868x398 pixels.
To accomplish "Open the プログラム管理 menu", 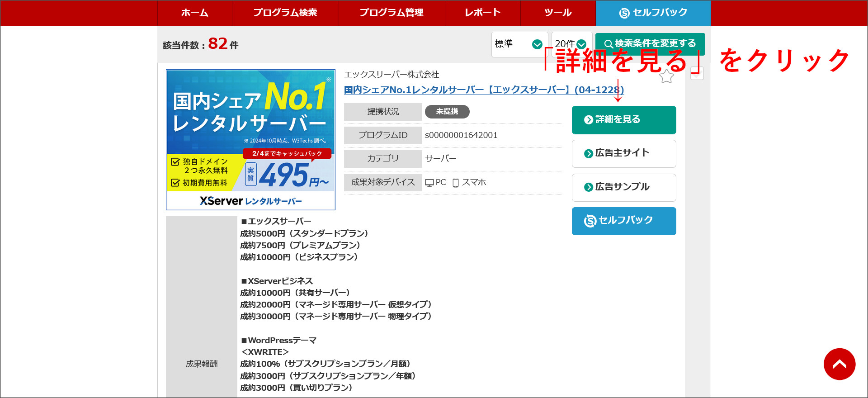I will [x=392, y=13].
